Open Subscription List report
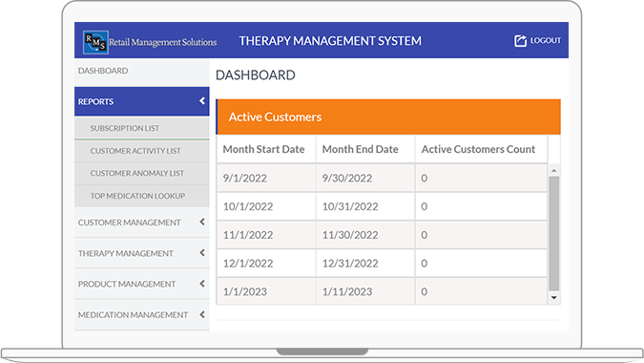The image size is (644, 363). tap(142, 128)
